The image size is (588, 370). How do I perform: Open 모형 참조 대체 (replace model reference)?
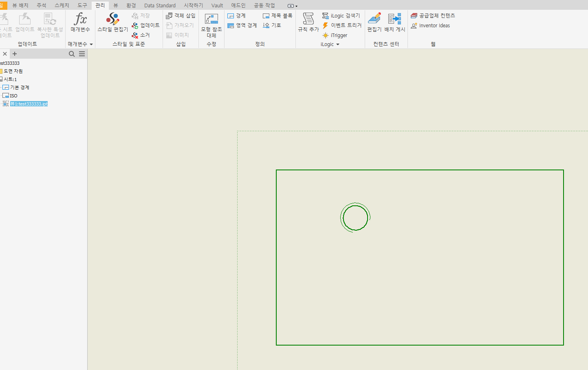coord(211,24)
